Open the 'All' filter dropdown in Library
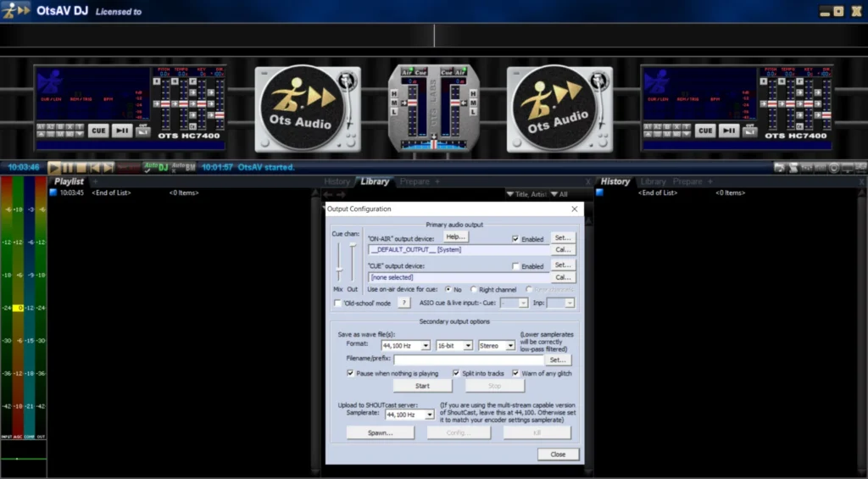The image size is (868, 479). click(559, 194)
